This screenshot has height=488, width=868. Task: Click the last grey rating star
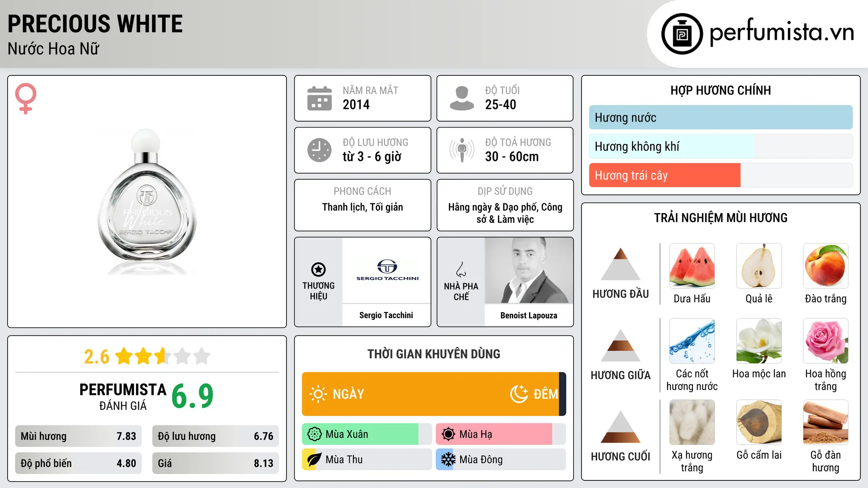(202, 356)
